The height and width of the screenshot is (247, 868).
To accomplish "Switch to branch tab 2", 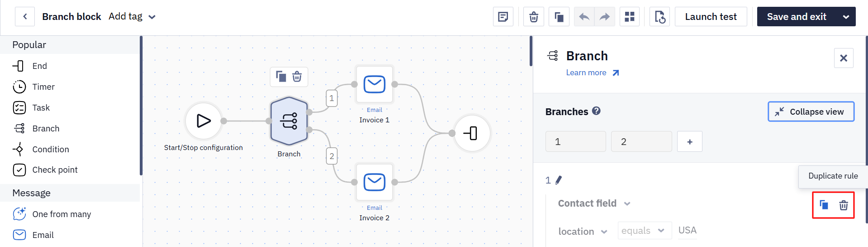I will [x=641, y=141].
